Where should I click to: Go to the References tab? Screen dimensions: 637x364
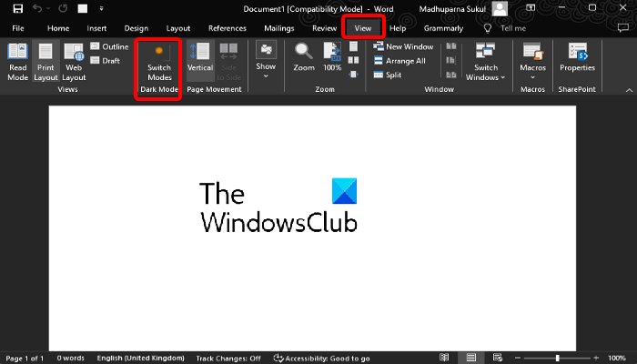point(227,28)
